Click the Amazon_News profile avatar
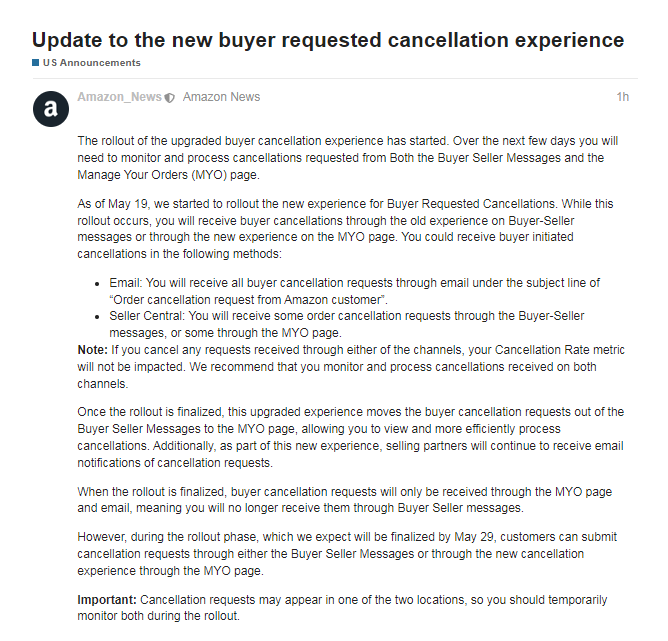The width and height of the screenshot is (668, 641). click(51, 108)
